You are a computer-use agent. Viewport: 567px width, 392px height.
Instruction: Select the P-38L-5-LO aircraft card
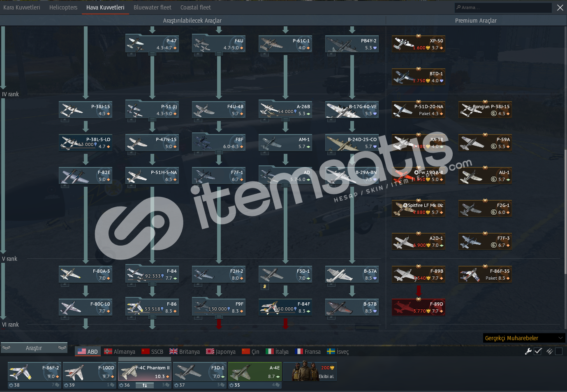86,143
